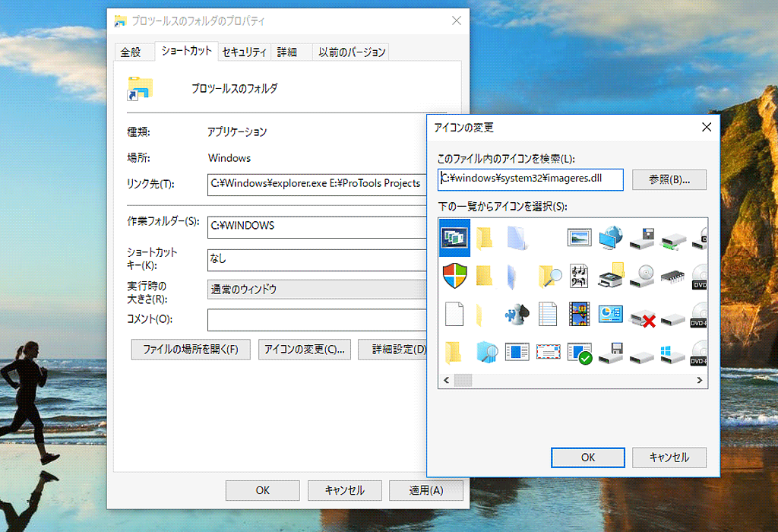This screenshot has height=532, width=778.
Task: Click the 作業フォルダー(S) field showing C:\WINDOWS
Action: pos(317,226)
